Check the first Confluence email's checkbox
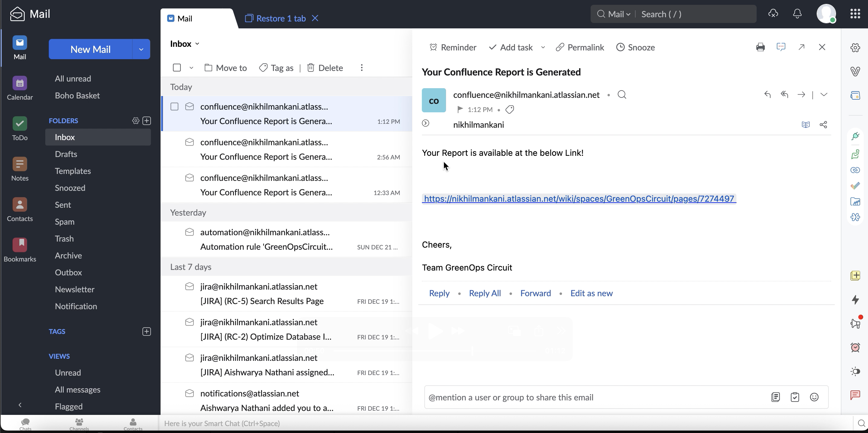Viewport: 868px width, 433px height. [x=174, y=107]
